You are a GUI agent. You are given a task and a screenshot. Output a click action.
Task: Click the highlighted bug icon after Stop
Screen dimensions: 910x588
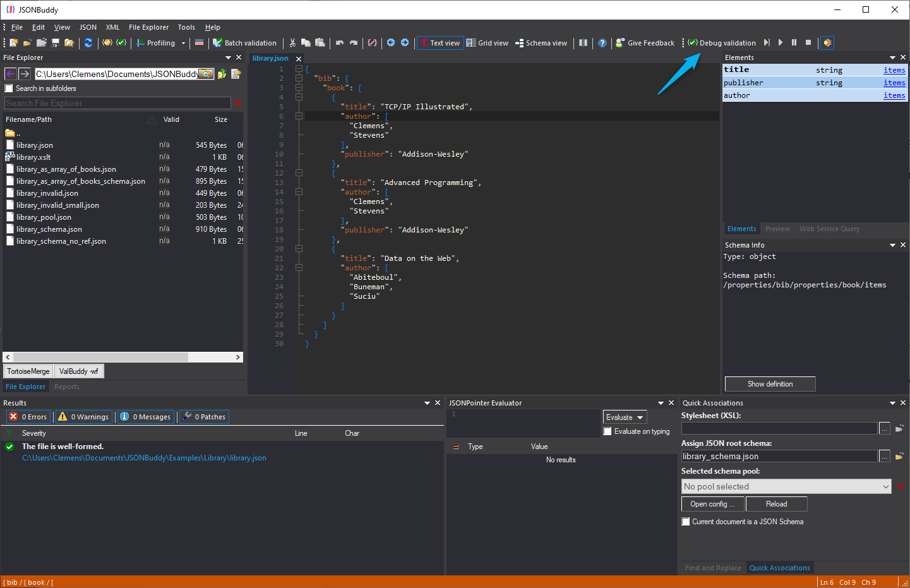point(827,43)
